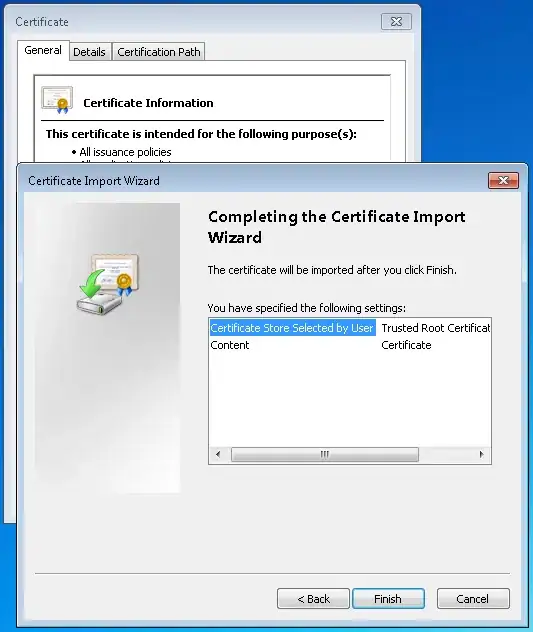Image resolution: width=533 pixels, height=632 pixels.
Task: Click the Certificate Information heading
Action: tap(148, 103)
